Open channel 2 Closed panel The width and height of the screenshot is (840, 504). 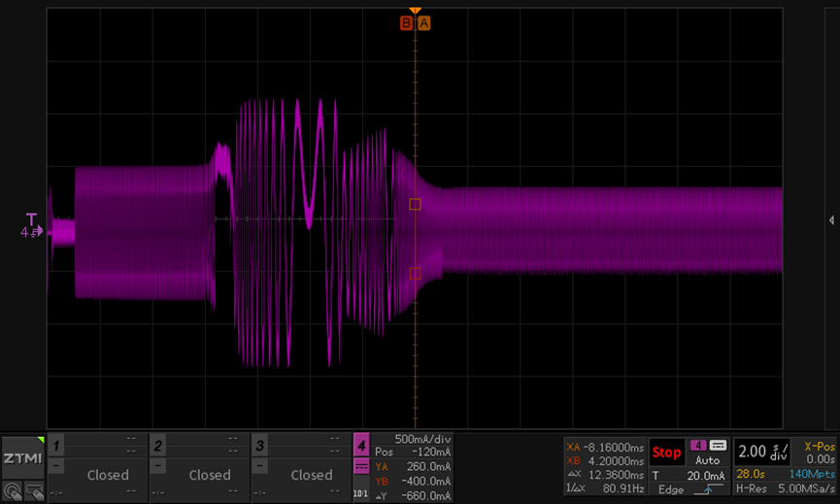coord(210,475)
